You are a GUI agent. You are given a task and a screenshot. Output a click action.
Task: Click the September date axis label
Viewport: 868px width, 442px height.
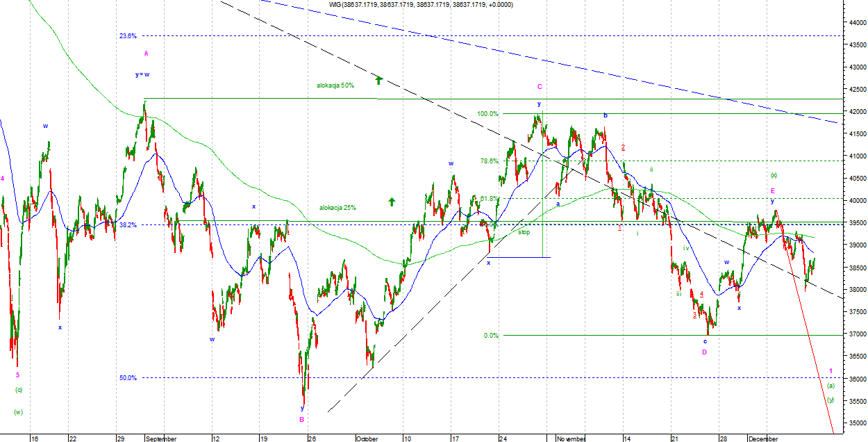162,439
